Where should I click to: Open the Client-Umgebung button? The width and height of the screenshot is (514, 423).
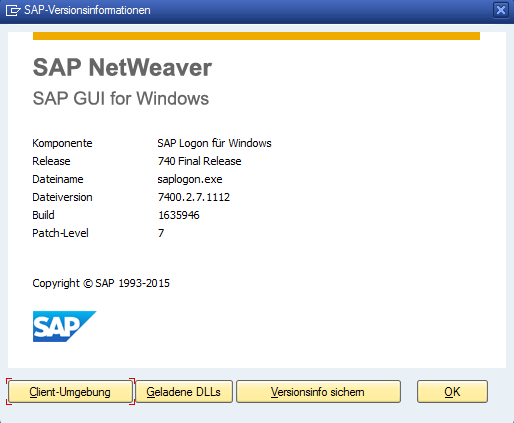[x=70, y=392]
